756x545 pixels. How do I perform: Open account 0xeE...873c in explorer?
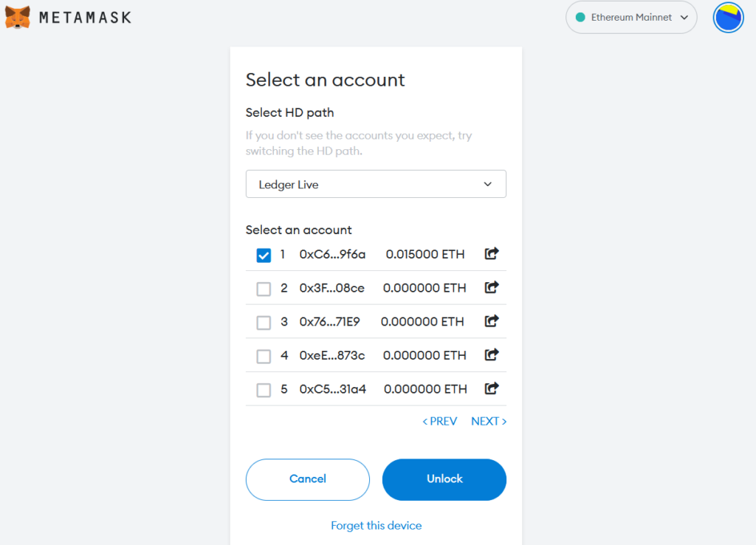click(491, 354)
